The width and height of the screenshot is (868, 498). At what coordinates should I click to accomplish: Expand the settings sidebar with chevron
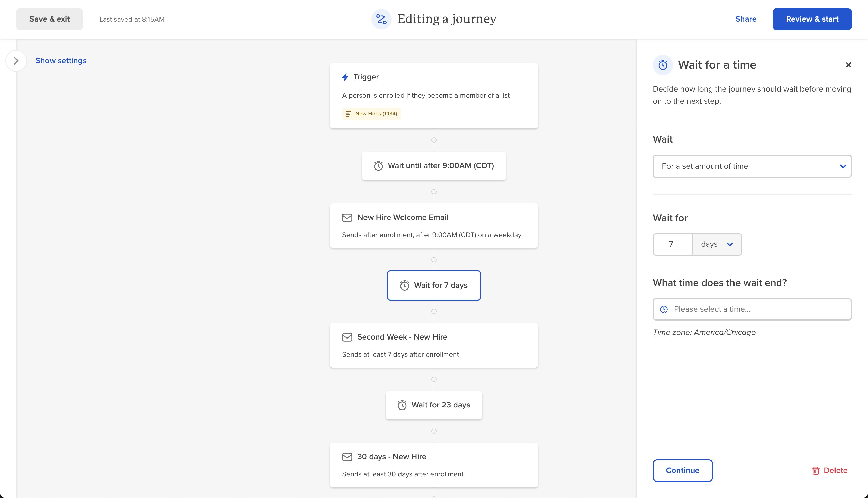pyautogui.click(x=16, y=61)
